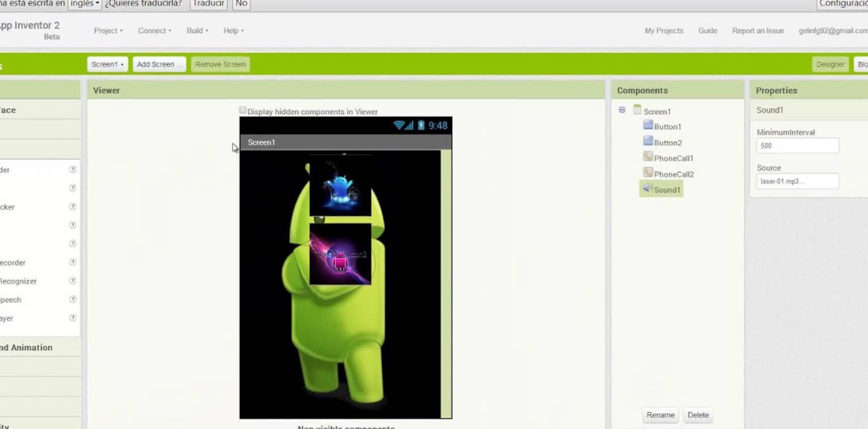Select the Button2 component icon

648,141
